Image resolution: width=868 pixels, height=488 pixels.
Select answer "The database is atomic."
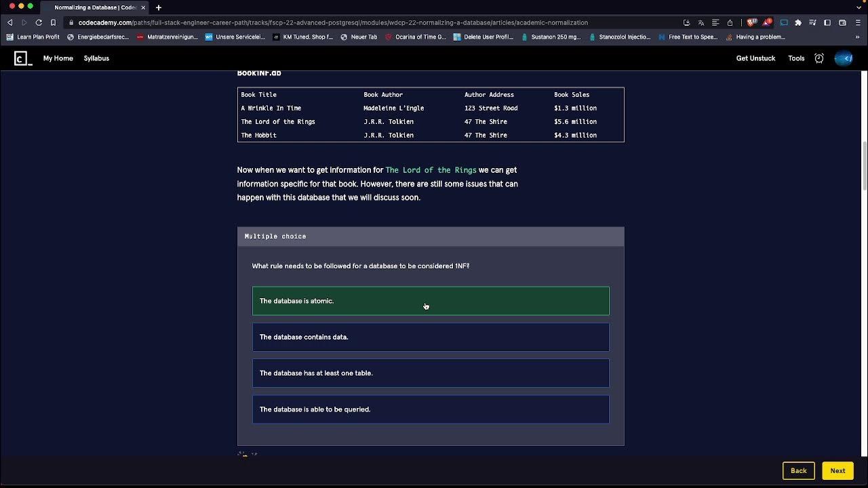[x=431, y=301]
